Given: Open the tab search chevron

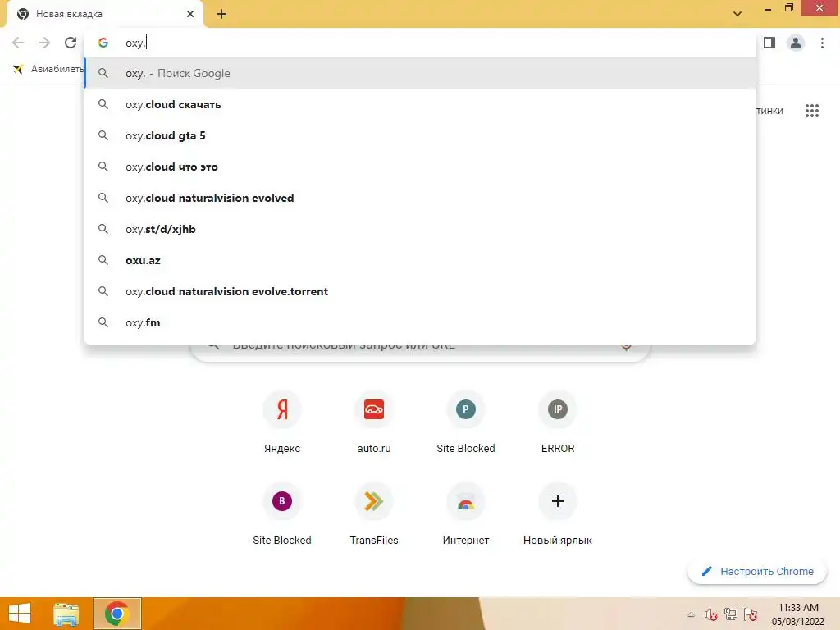Looking at the screenshot, I should coord(737,14).
